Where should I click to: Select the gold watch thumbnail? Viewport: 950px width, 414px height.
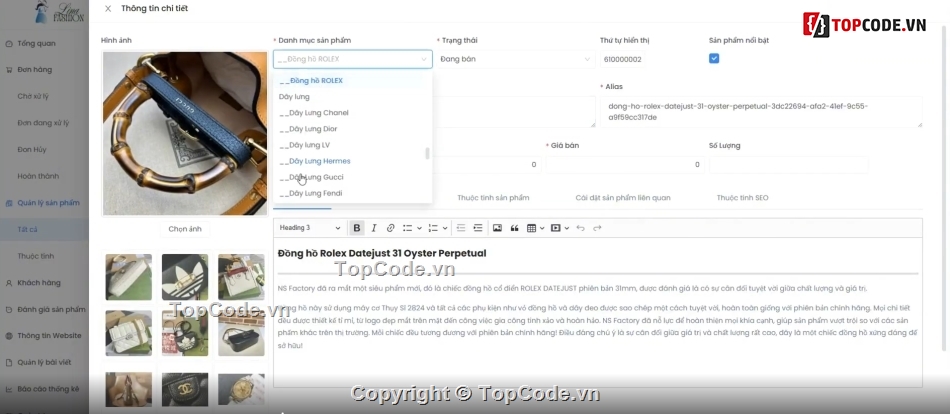point(241,389)
